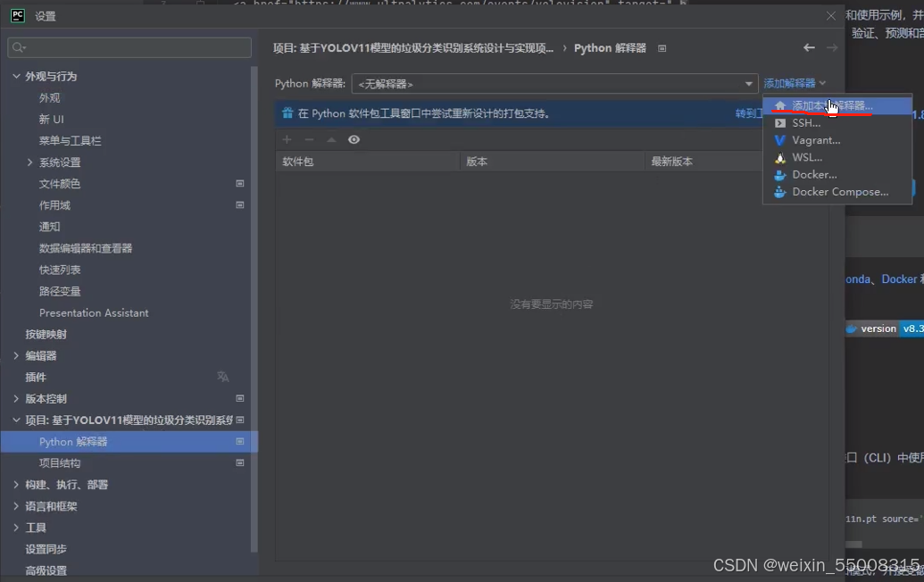Click the project-level icon beside 版本控制
The image size is (924, 582).
pyautogui.click(x=240, y=398)
